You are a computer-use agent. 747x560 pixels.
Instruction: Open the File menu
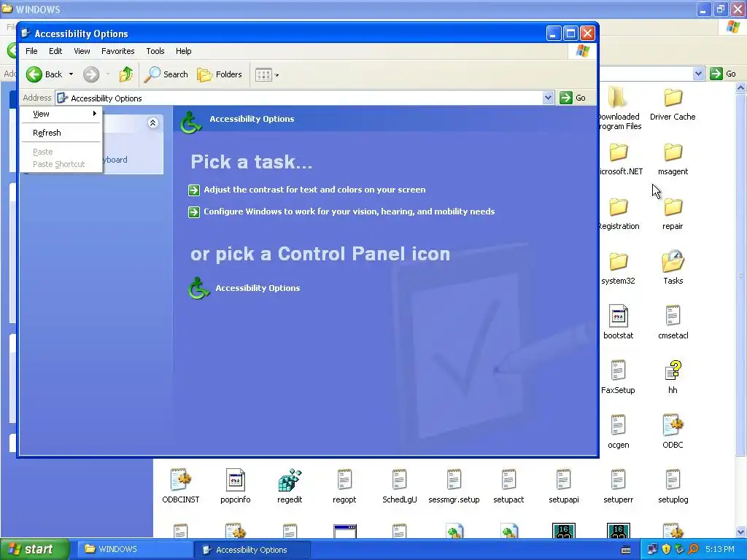[31, 51]
